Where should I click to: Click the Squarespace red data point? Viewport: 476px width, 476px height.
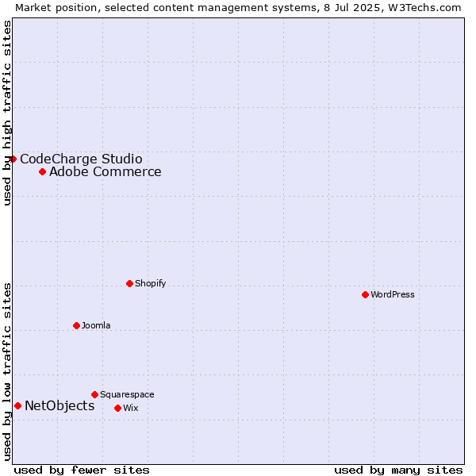[94, 394]
